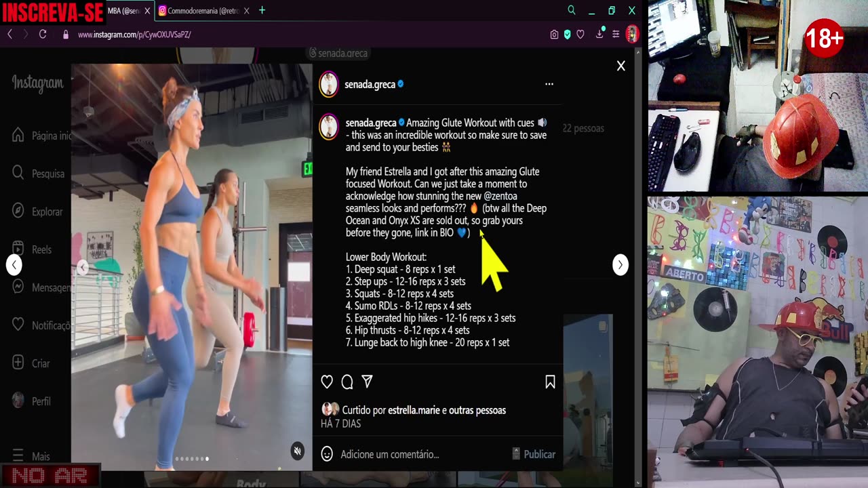Screen dimensions: 868x488
Task: Open Perfil in the sidebar
Action: click(x=31, y=401)
